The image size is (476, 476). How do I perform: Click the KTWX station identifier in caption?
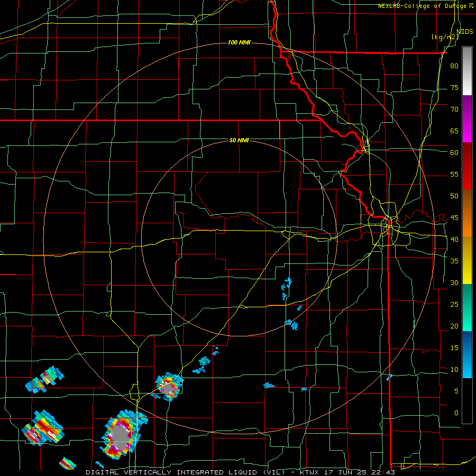pyautogui.click(x=311, y=472)
